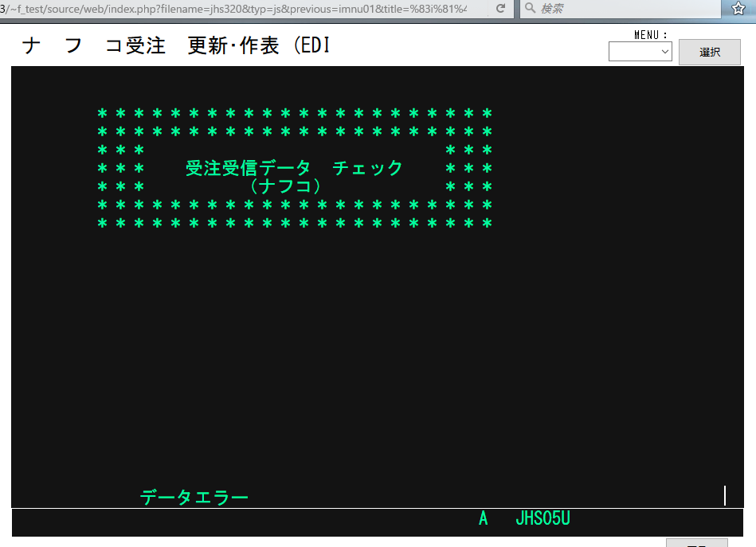Click the JHS05U program ID in status line
The image size is (756, 547).
[x=543, y=518]
